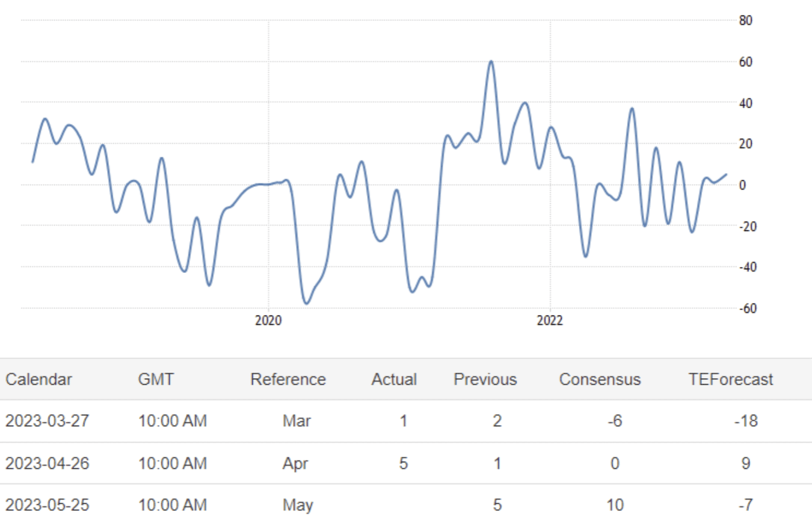Click the consensus value 10 in May row
The image size is (812, 523).
point(615,505)
